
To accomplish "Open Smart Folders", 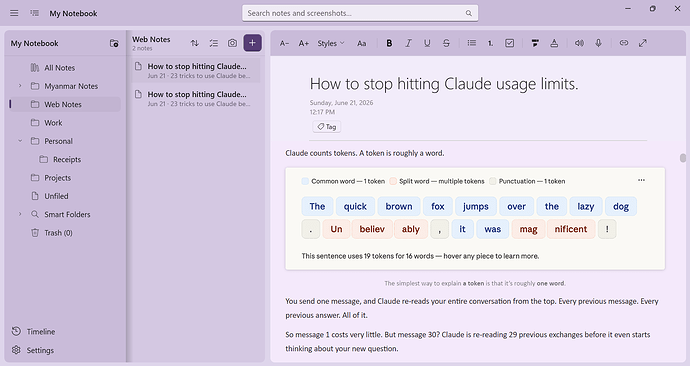I will (65, 214).
